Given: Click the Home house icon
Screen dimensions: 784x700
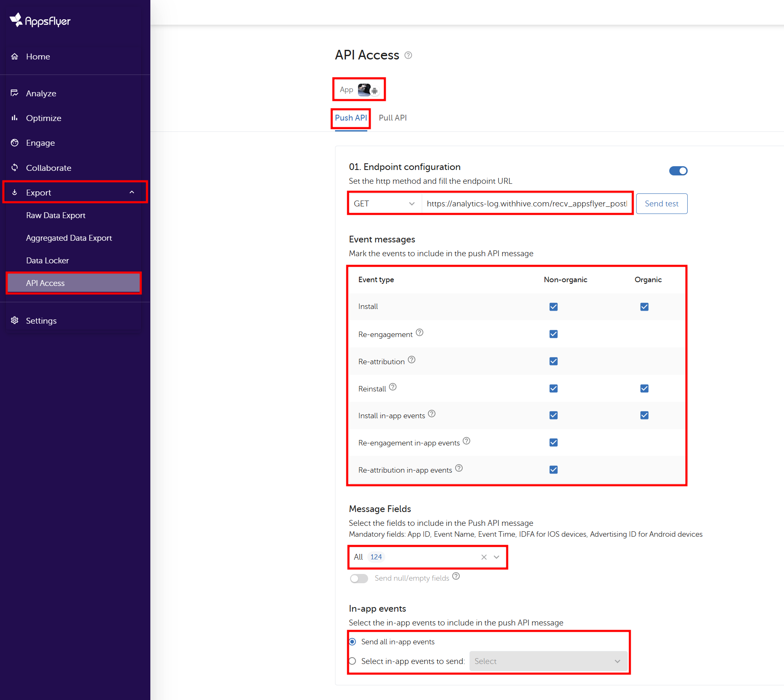Looking at the screenshot, I should tap(15, 57).
